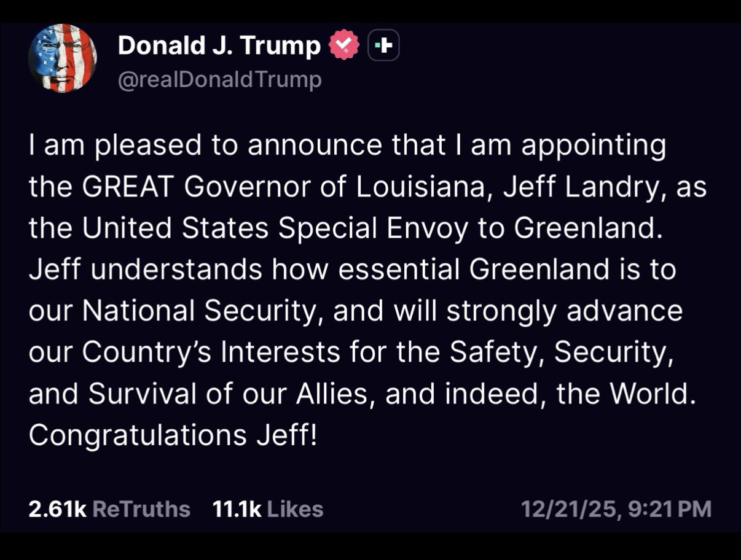Click "Congratulations Jeff!" at the post's end

[173, 435]
